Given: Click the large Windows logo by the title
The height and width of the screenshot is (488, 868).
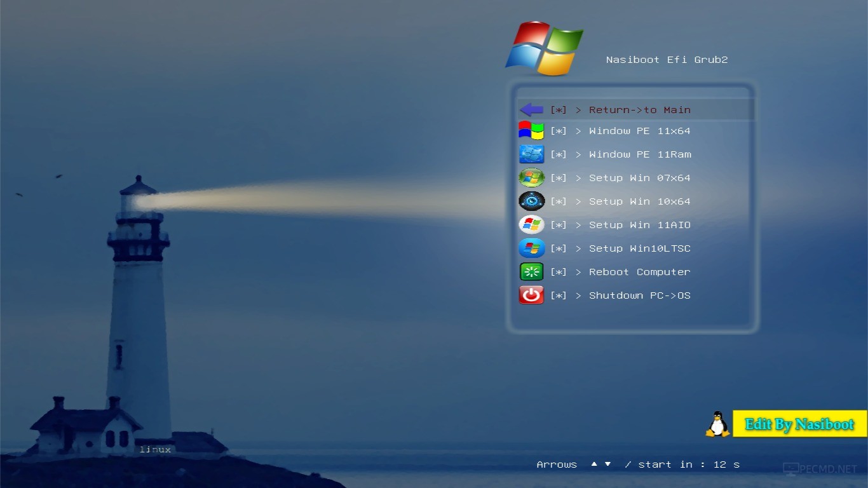Looking at the screenshot, I should 545,48.
